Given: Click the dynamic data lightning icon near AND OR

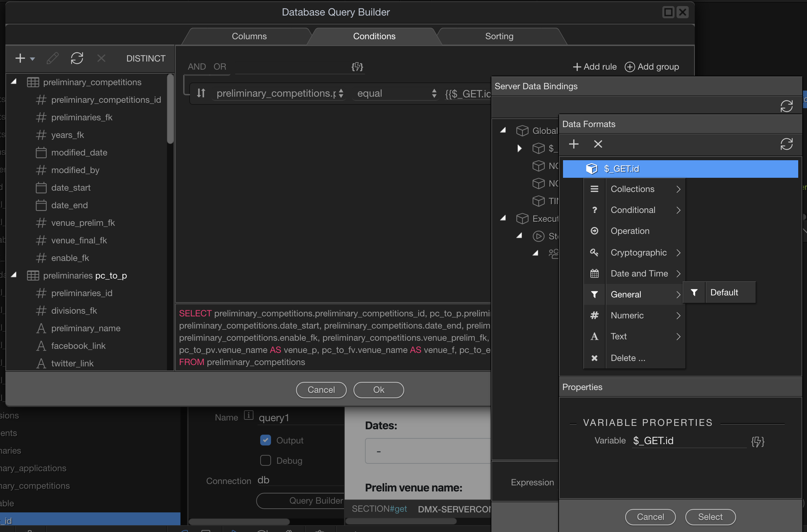Looking at the screenshot, I should click(357, 67).
